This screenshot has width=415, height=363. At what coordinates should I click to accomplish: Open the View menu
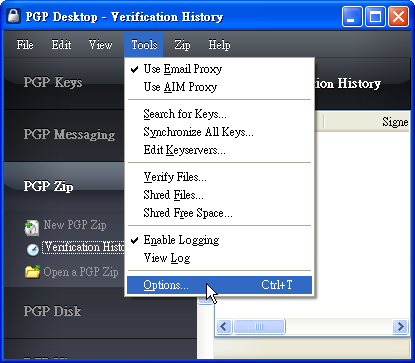(x=100, y=44)
